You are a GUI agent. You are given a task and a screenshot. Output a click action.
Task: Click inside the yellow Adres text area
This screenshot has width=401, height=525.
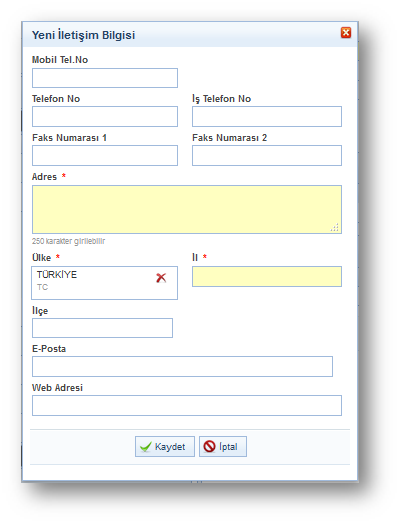coord(187,209)
